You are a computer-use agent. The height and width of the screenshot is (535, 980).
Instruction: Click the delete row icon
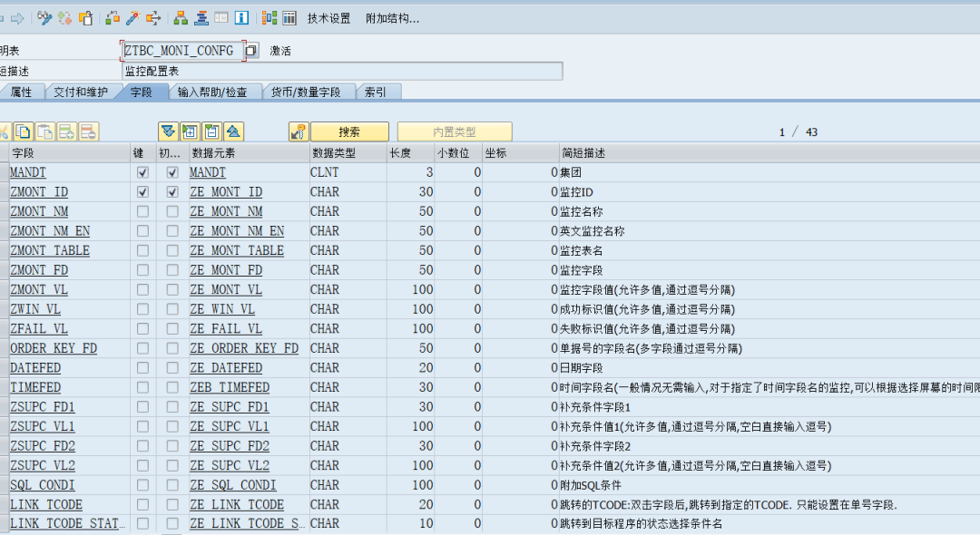(x=88, y=131)
